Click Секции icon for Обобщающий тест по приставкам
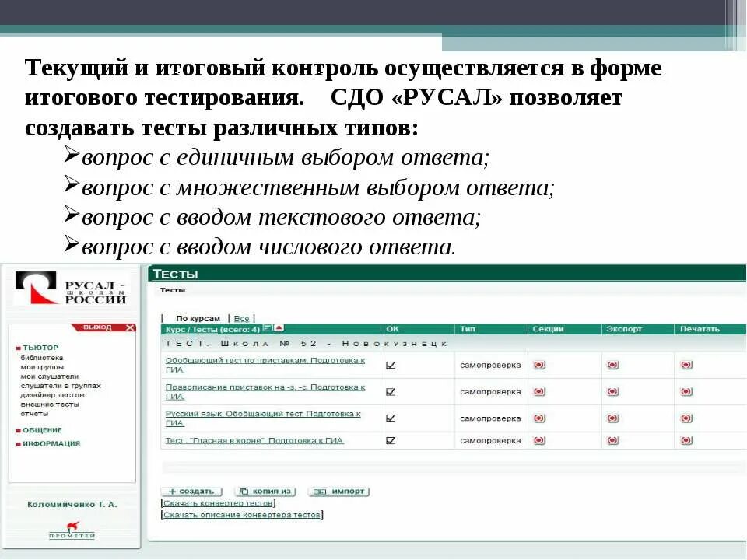Viewport: 747px width, 560px height. click(x=539, y=366)
